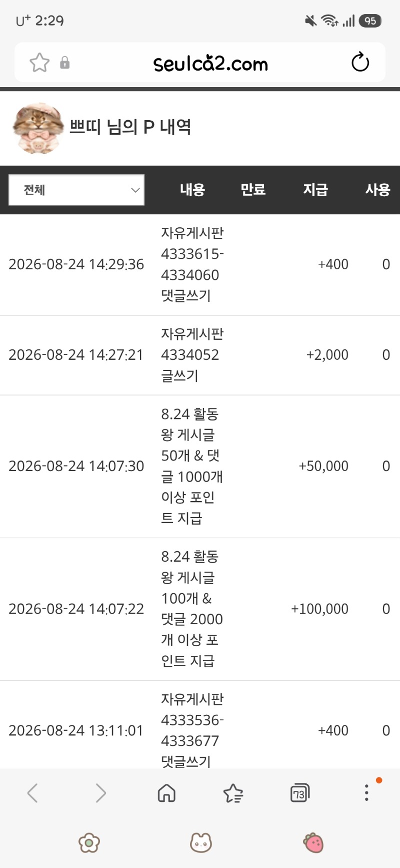Tap the lock icon beside the URL
This screenshot has height=868, width=400.
pos(64,63)
